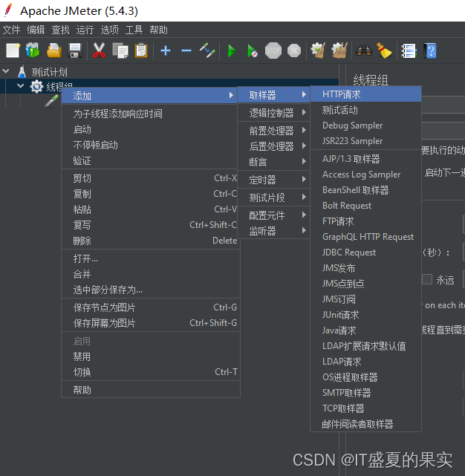Click the Paste clipboard icon

click(141, 50)
